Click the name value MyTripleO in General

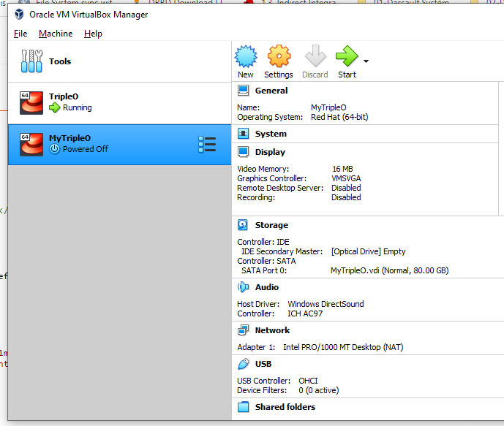tap(328, 107)
